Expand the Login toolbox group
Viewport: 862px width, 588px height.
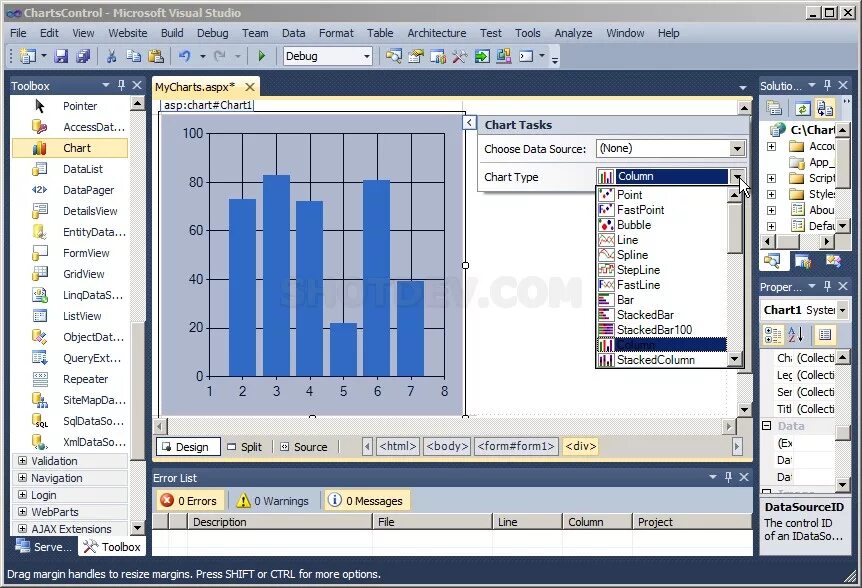(x=23, y=495)
